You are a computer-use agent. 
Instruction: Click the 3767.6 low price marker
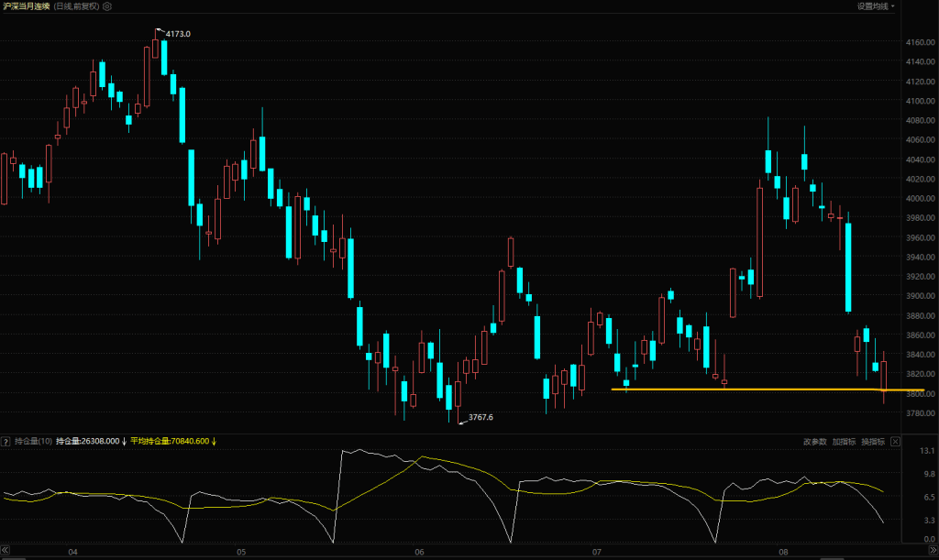tap(481, 418)
